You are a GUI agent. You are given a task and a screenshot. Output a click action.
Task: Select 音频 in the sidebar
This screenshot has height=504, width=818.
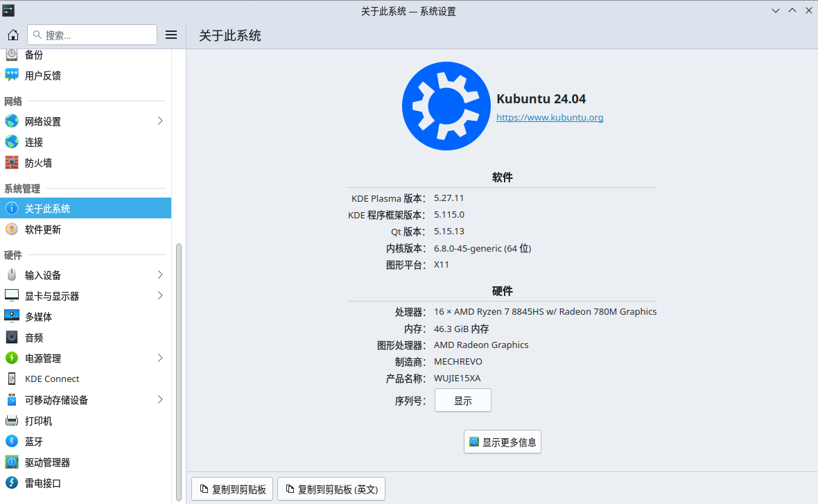[85, 338]
